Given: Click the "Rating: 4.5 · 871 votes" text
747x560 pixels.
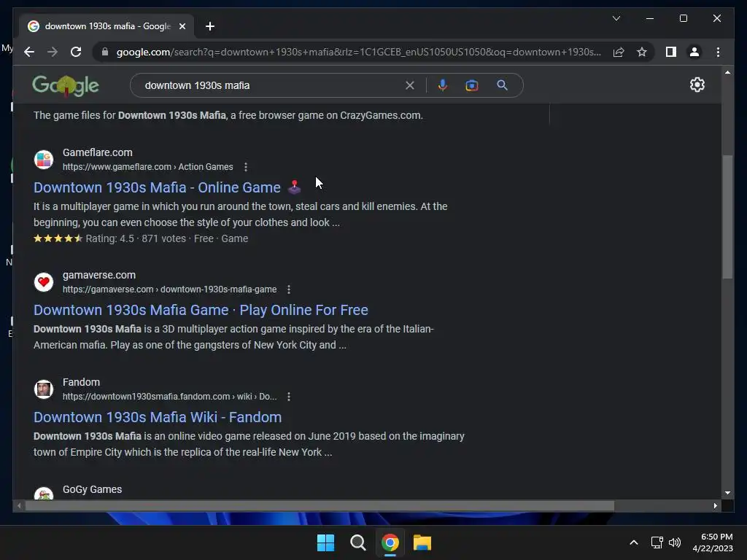Looking at the screenshot, I should pyautogui.click(x=136, y=238).
